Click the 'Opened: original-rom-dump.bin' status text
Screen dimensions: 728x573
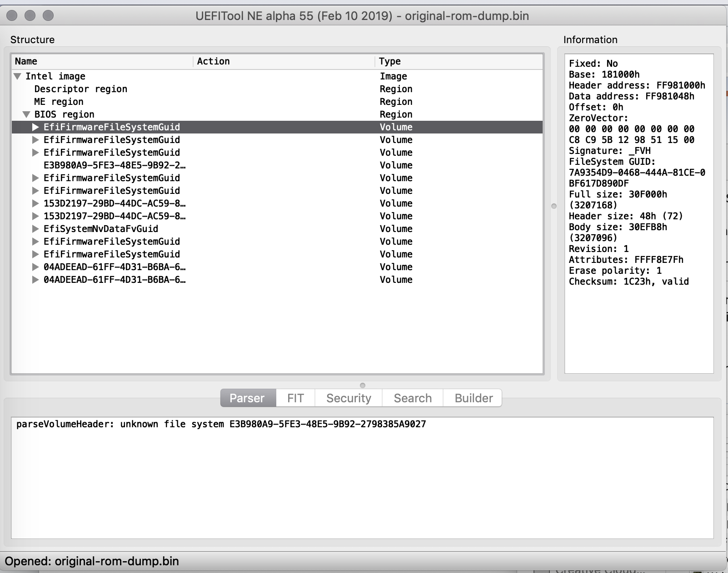pyautogui.click(x=92, y=561)
